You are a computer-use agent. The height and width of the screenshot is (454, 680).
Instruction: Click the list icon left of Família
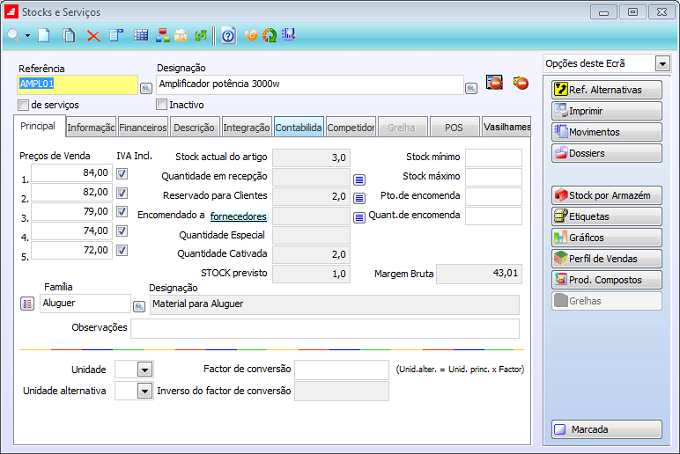click(x=27, y=305)
